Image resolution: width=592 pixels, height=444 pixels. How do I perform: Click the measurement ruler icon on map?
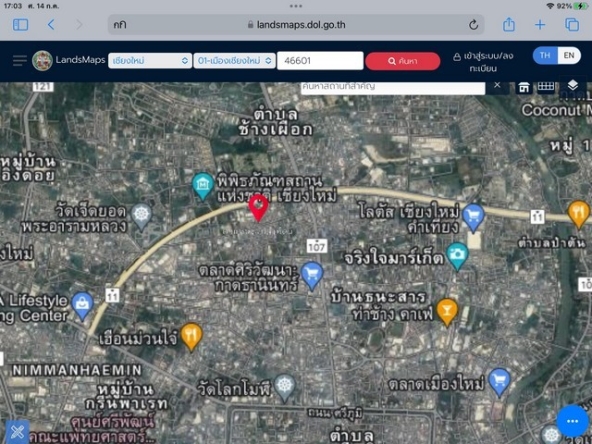pyautogui.click(x=546, y=86)
